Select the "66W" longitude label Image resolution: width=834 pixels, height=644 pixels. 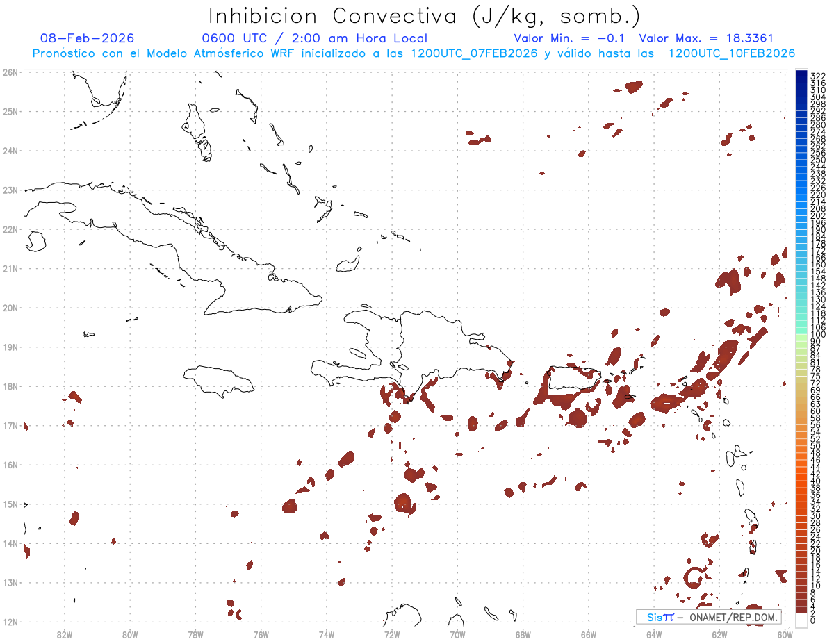pos(589,634)
